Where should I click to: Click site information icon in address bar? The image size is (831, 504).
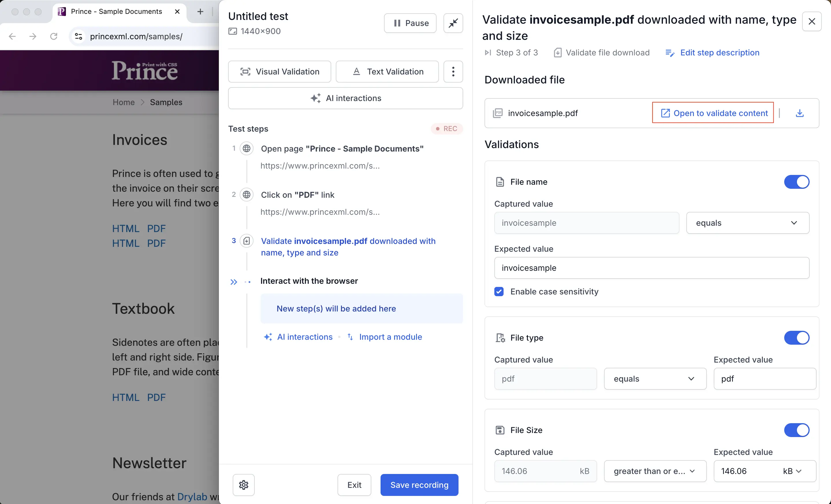(78, 36)
